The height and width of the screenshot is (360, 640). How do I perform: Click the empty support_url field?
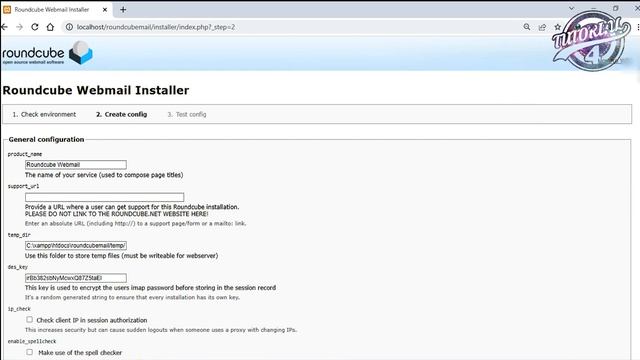point(104,197)
